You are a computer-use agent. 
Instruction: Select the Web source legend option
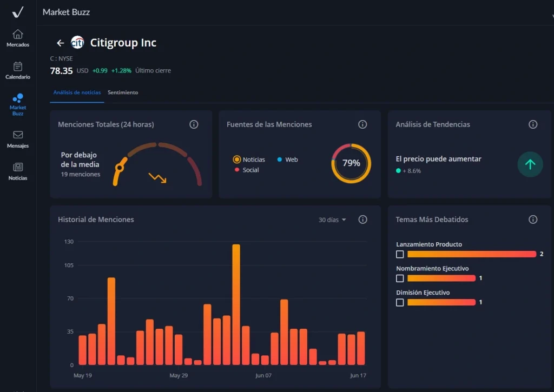click(288, 160)
